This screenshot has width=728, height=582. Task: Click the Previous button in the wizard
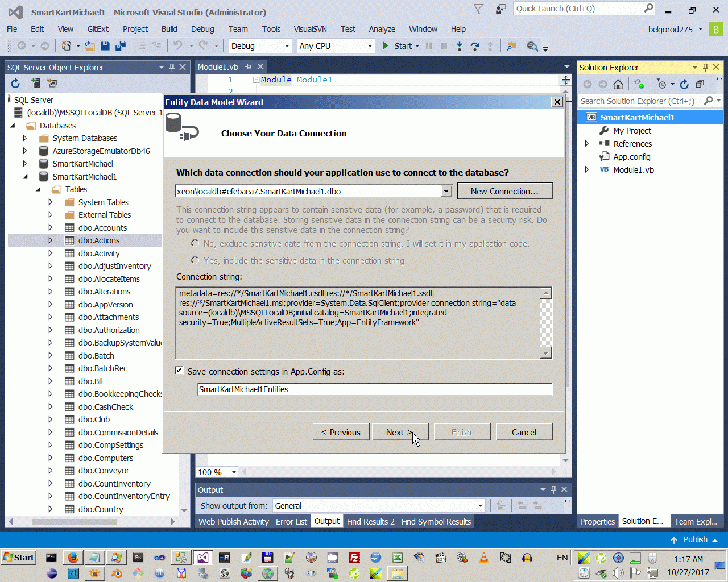341,433
